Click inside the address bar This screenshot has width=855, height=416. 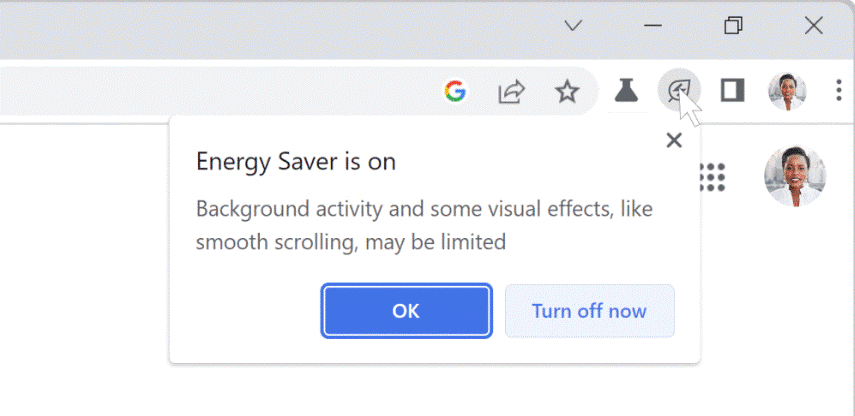tap(200, 92)
